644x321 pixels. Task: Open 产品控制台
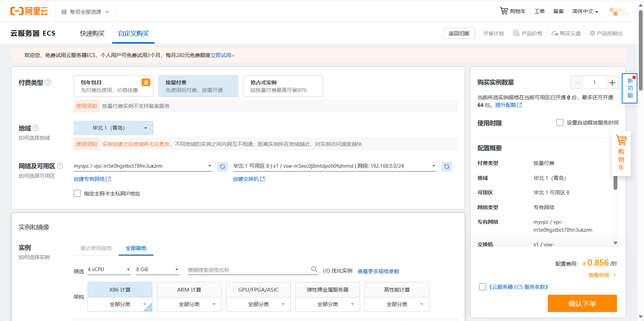pyautogui.click(x=606, y=33)
